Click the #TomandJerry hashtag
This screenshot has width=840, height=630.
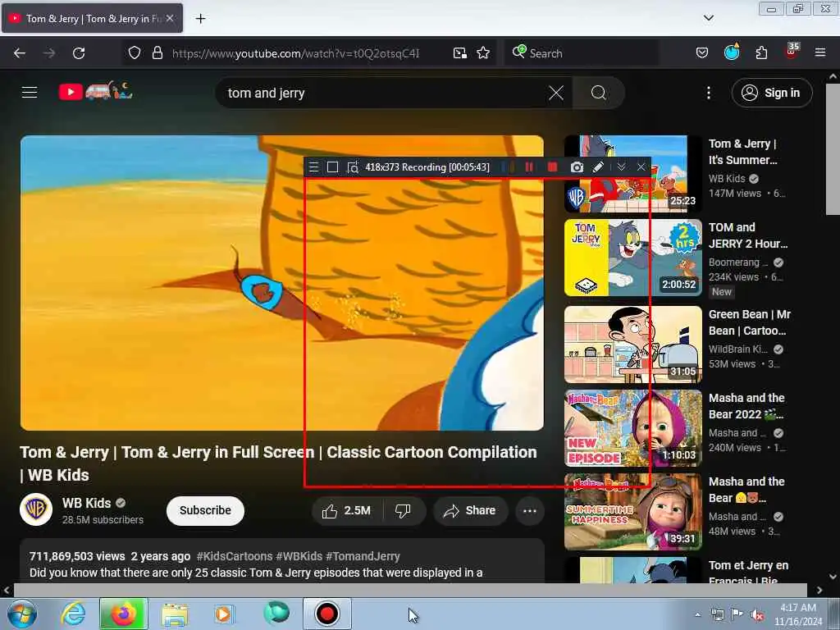tap(363, 557)
